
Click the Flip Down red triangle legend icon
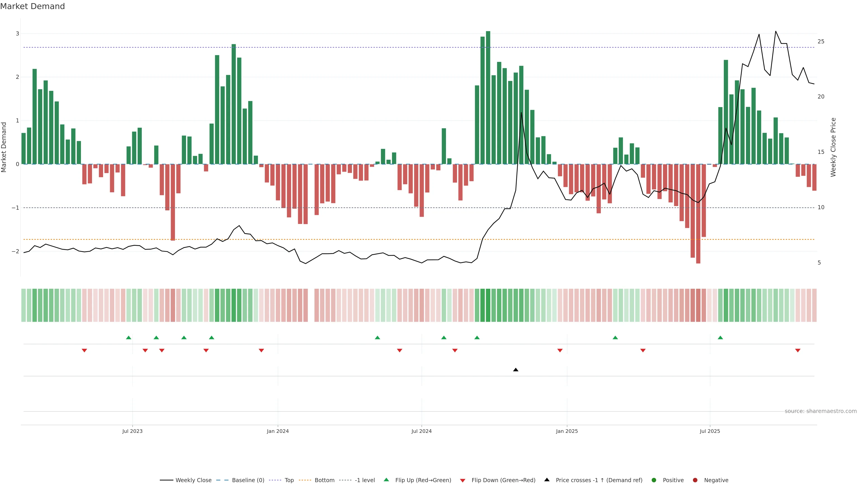463,481
